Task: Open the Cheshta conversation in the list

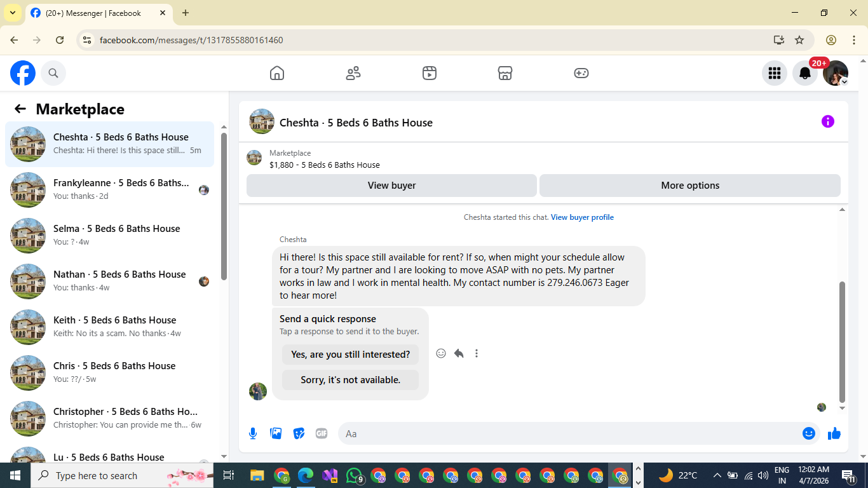Action: click(109, 144)
